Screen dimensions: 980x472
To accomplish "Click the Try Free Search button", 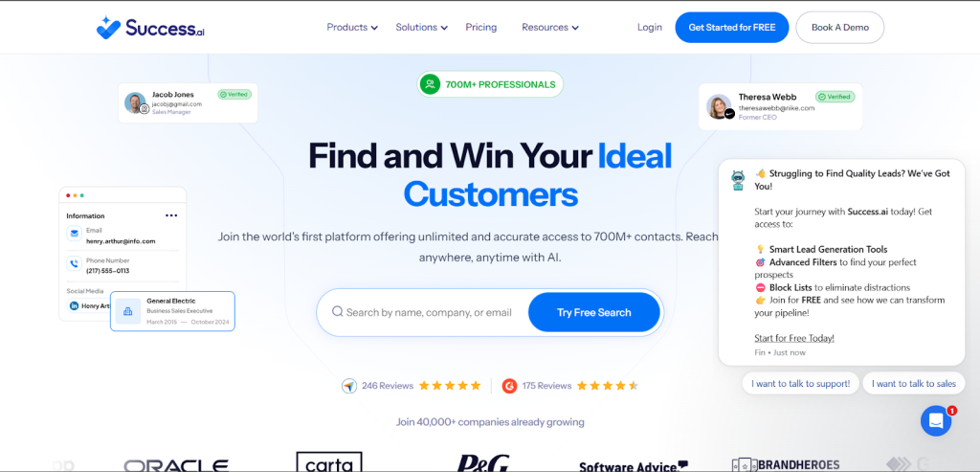I will pyautogui.click(x=593, y=312).
